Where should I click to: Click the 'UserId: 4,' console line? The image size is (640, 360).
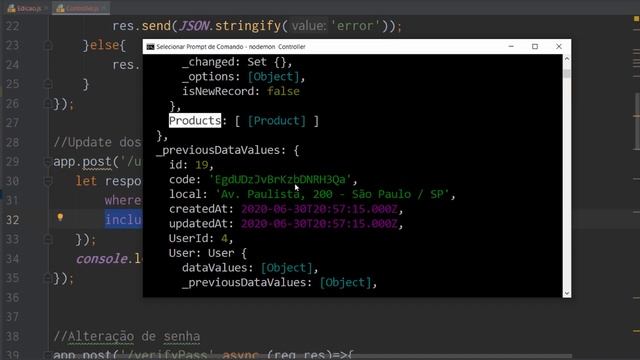[201, 238]
